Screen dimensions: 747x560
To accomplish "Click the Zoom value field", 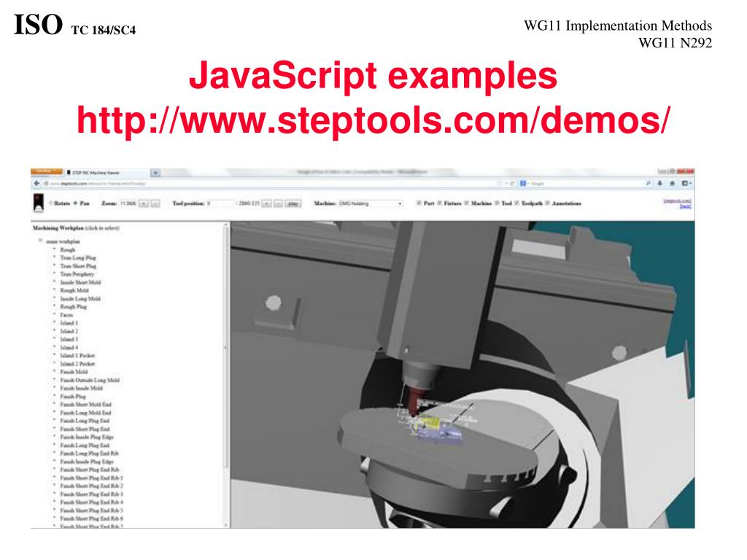I will tap(128, 203).
